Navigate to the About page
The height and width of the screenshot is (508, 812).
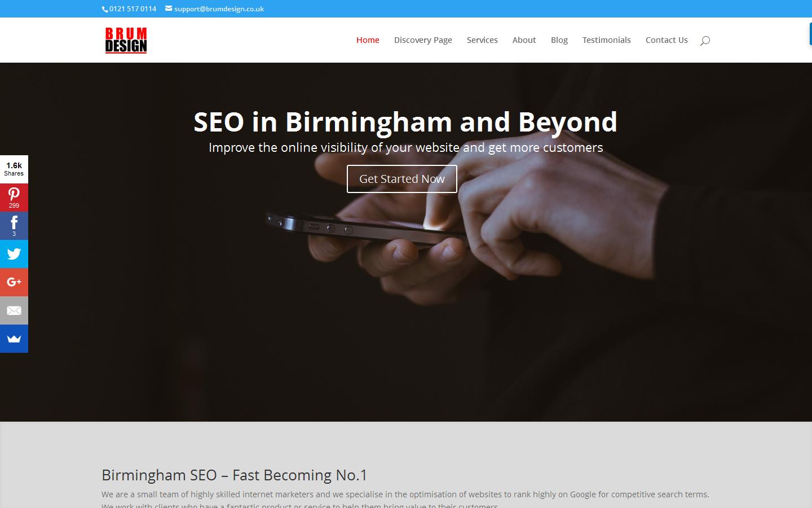coord(524,40)
